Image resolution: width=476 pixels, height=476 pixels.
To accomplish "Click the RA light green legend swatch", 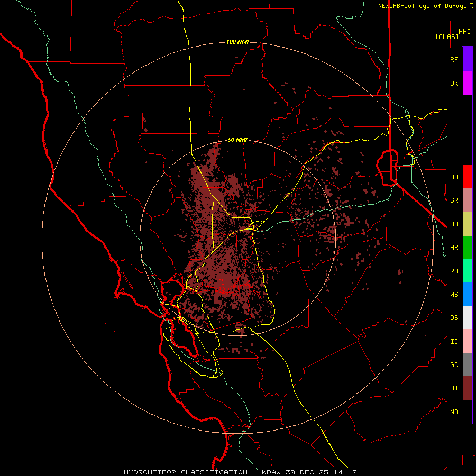I will 467,271.
